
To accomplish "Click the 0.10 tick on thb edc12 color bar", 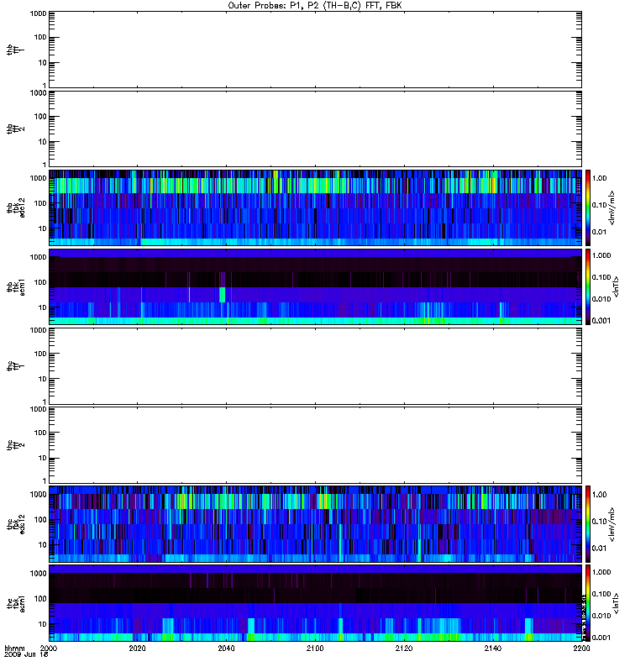I will coord(600,205).
